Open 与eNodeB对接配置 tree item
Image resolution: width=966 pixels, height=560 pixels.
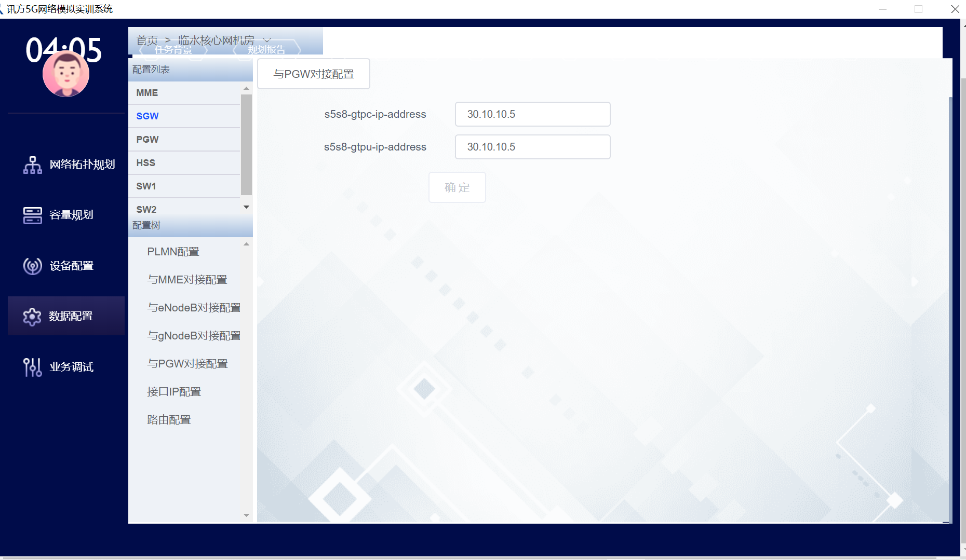tap(194, 308)
